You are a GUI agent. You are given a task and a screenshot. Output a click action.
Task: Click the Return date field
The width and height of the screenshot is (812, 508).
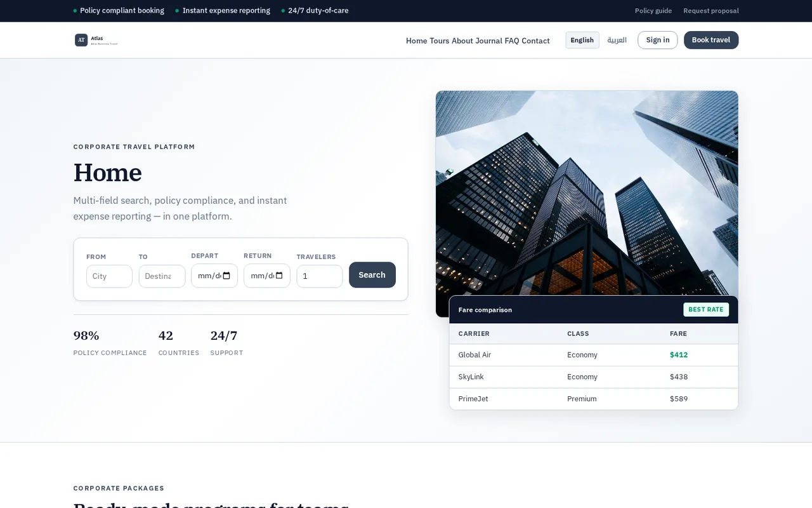click(267, 276)
